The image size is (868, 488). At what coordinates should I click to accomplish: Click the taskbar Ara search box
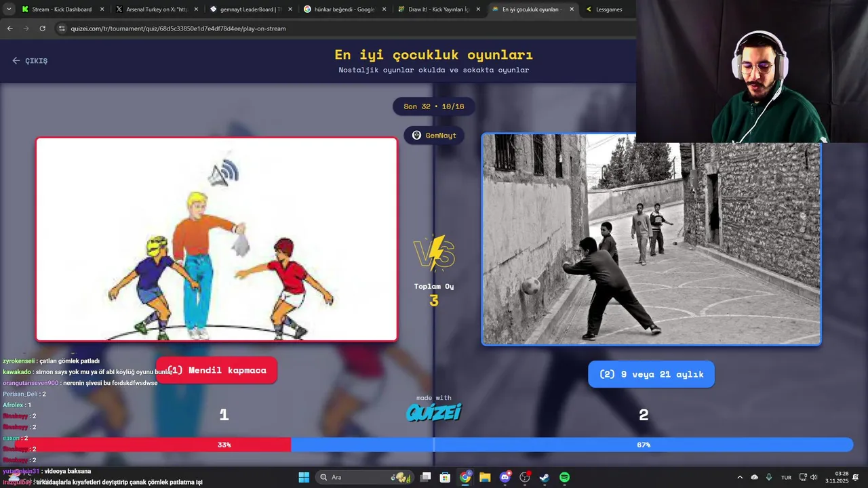click(365, 477)
